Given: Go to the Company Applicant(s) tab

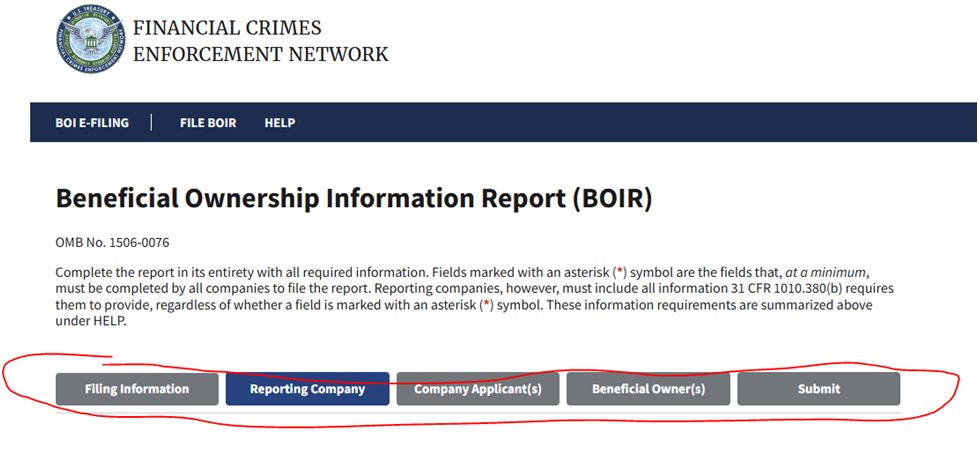Looking at the screenshot, I should coord(478,389).
